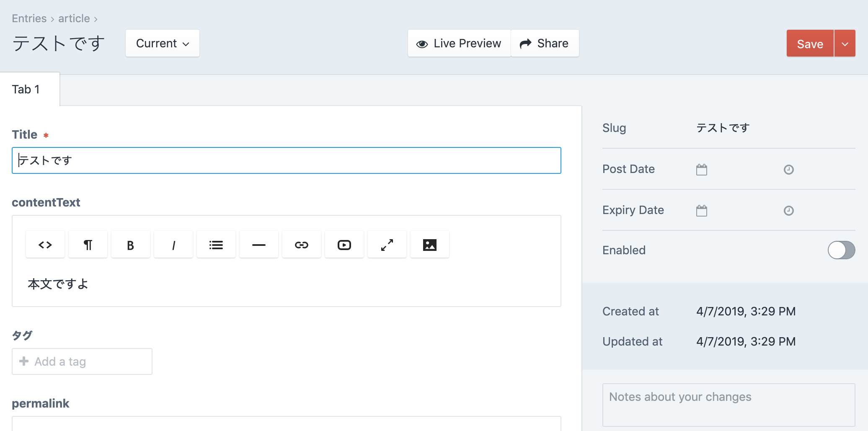Open the Post Date calendar picker
868x431 pixels.
click(702, 170)
